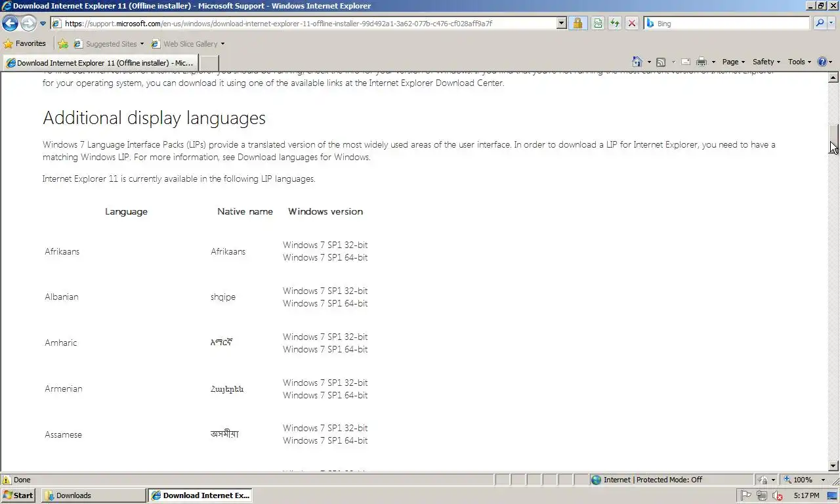Open the Windows Start button
The width and height of the screenshot is (840, 504).
(x=18, y=495)
